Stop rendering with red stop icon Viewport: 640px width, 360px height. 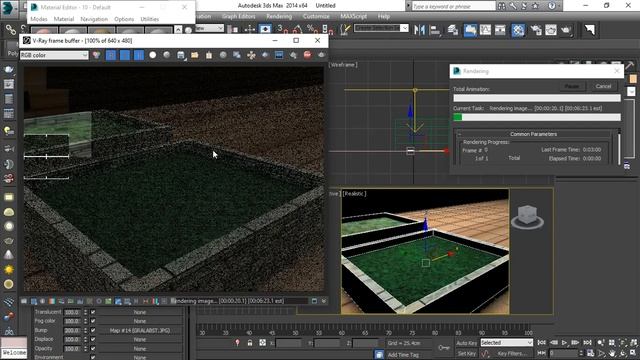tap(307, 55)
